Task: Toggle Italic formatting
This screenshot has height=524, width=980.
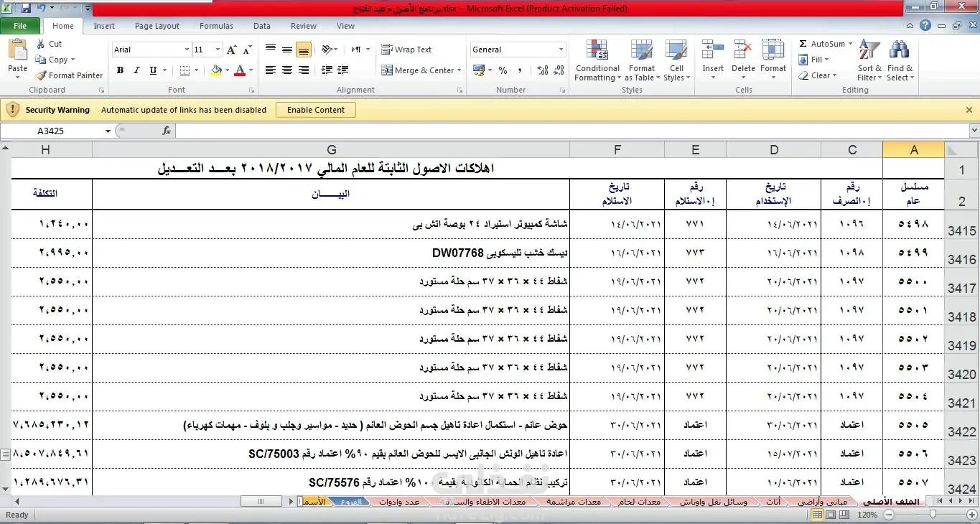Action: 136,70
